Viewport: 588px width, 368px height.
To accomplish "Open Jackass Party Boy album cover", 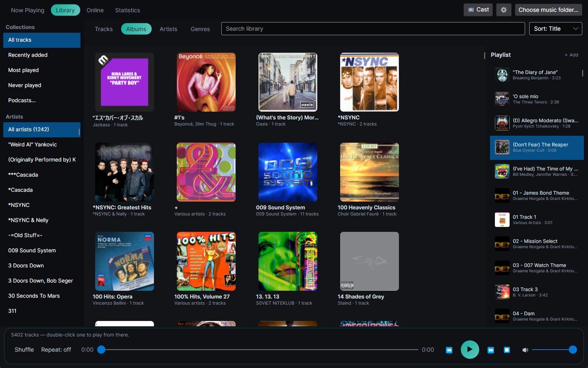I will click(x=125, y=82).
